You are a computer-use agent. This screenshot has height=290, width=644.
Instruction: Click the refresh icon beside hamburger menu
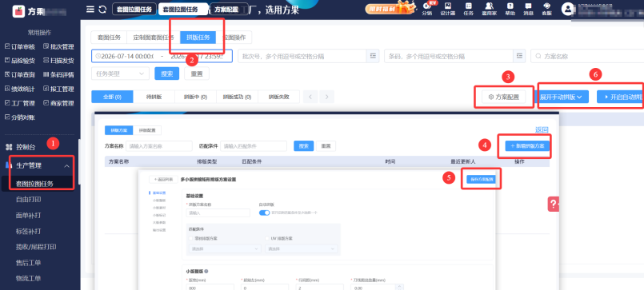102,9
